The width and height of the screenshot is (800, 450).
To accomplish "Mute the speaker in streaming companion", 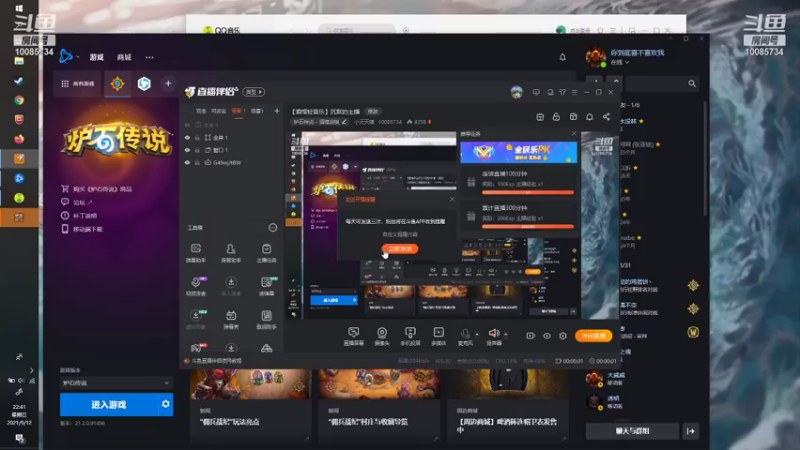I will pyautogui.click(x=493, y=335).
